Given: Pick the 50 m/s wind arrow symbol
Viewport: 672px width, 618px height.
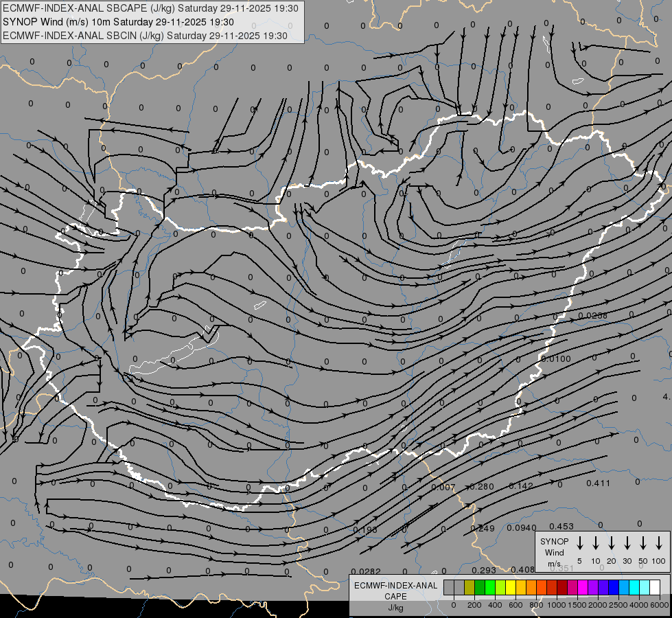Looking at the screenshot, I should pyautogui.click(x=643, y=542).
